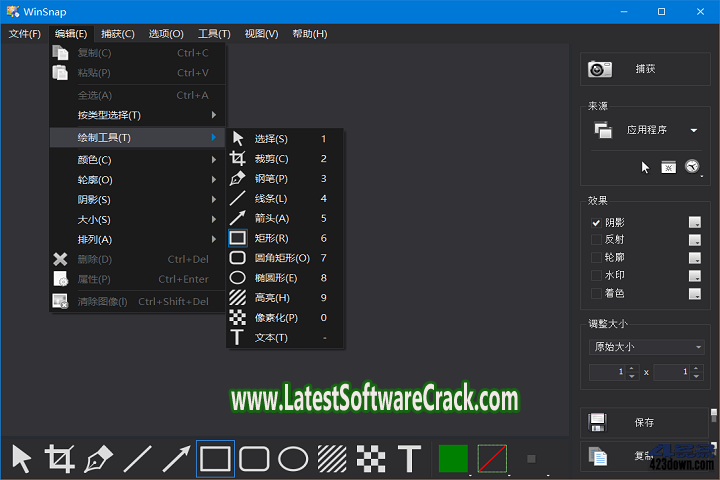
Task: Open the 原始大小 resize dropdown
Action: tap(648, 347)
